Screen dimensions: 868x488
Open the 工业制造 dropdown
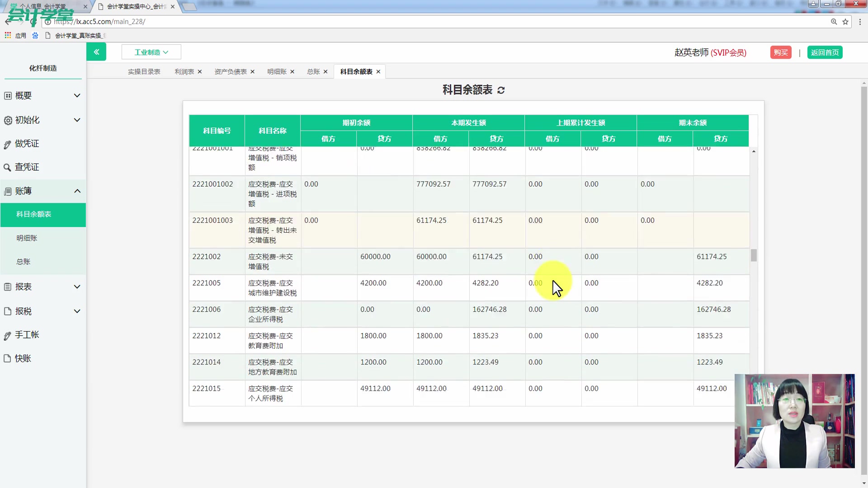(x=151, y=52)
